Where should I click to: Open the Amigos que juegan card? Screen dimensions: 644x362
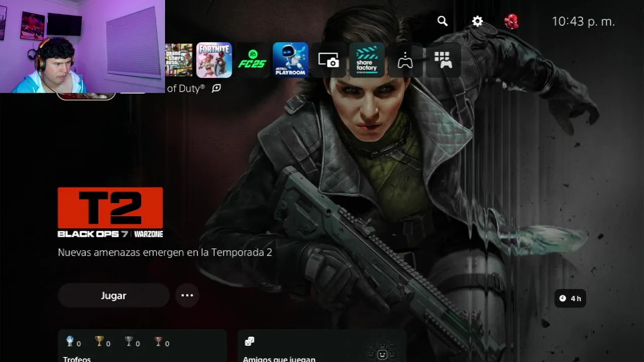click(321, 346)
